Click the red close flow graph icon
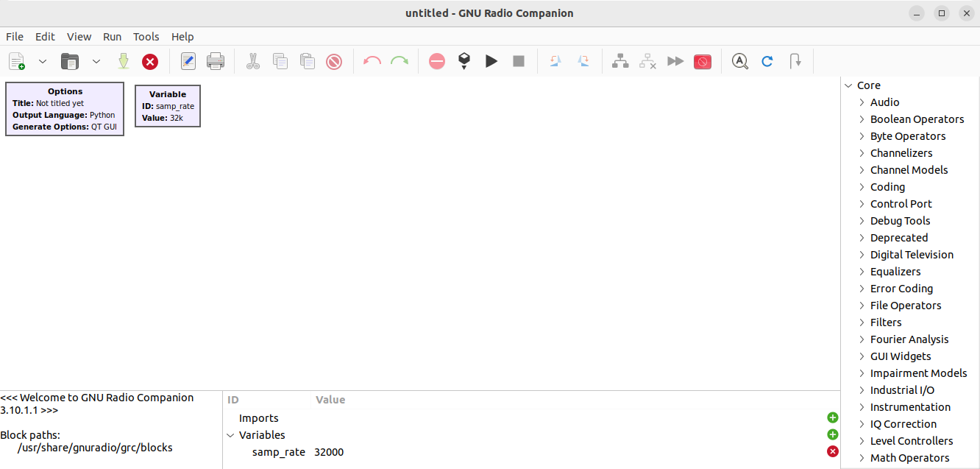 click(150, 62)
